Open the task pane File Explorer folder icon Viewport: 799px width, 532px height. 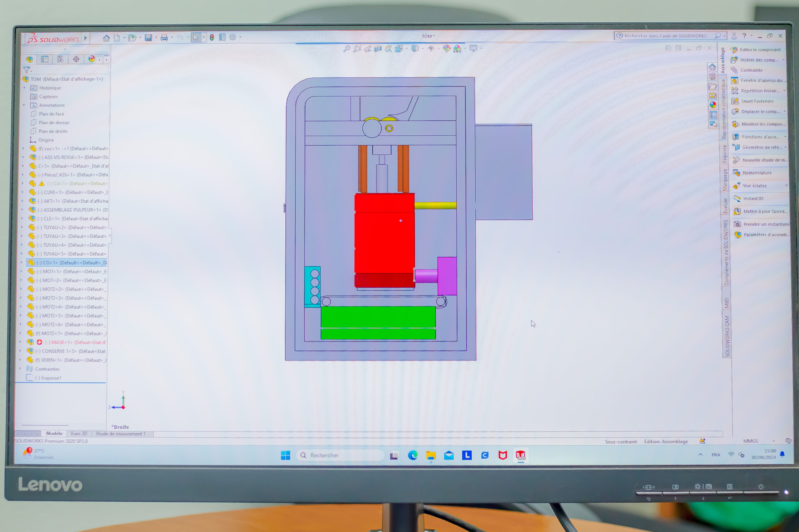713,86
